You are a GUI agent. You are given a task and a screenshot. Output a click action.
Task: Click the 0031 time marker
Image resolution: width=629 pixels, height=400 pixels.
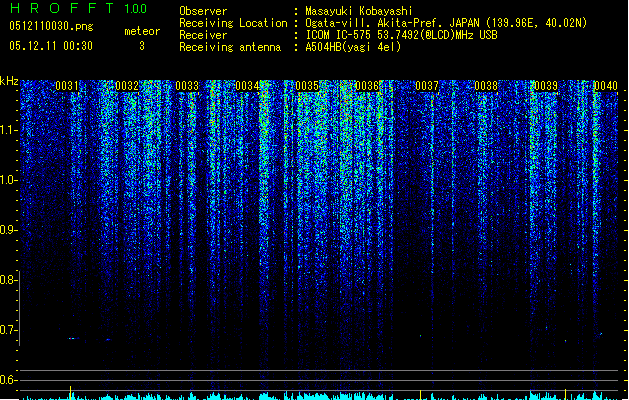pos(67,86)
